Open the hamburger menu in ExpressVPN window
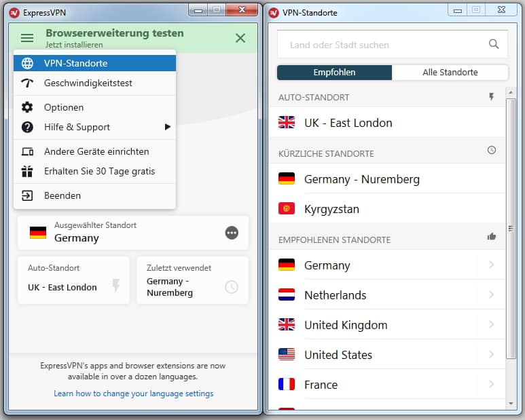The width and height of the screenshot is (525, 420). click(x=27, y=38)
